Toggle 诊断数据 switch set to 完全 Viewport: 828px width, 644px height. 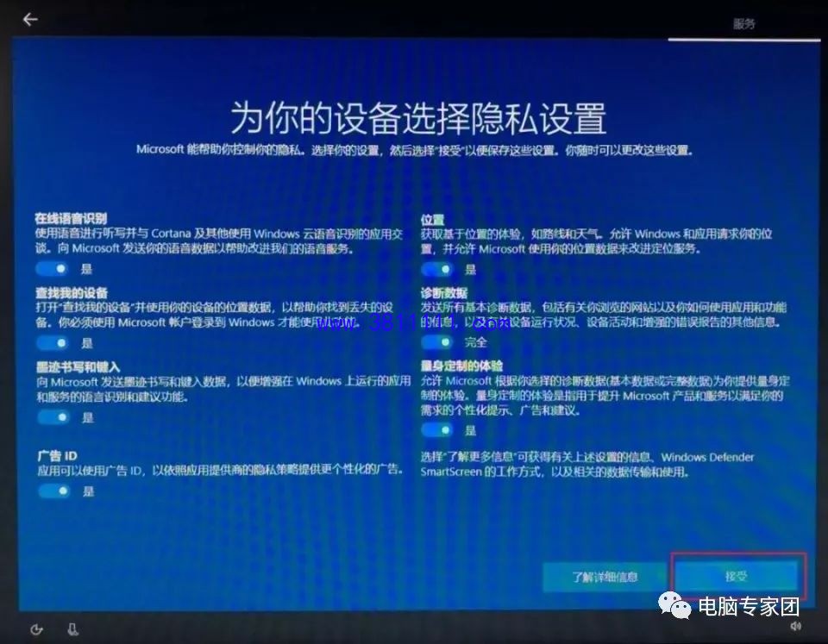[x=437, y=342]
